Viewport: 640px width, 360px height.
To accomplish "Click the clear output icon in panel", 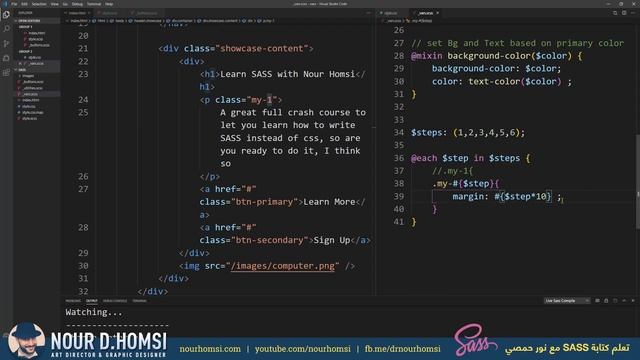I will 597,301.
